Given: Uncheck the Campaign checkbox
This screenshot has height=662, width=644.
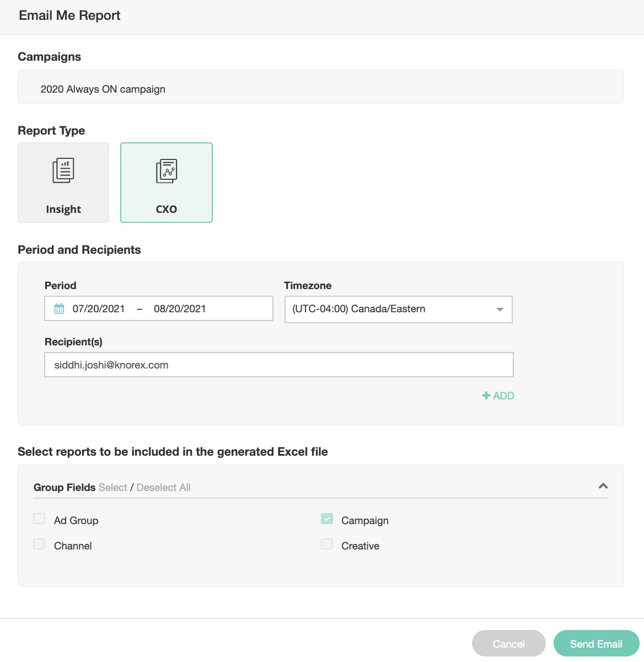Looking at the screenshot, I should (327, 519).
